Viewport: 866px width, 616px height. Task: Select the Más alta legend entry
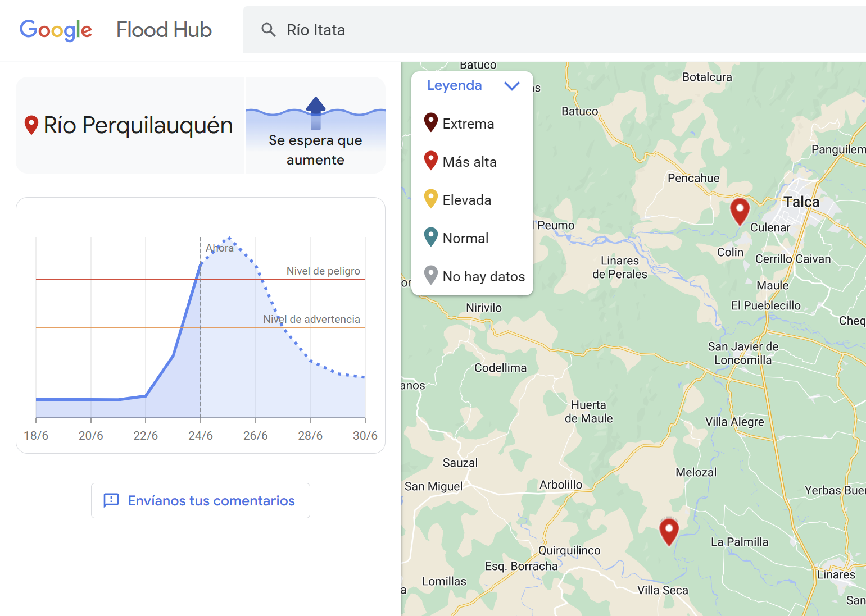[x=469, y=162]
